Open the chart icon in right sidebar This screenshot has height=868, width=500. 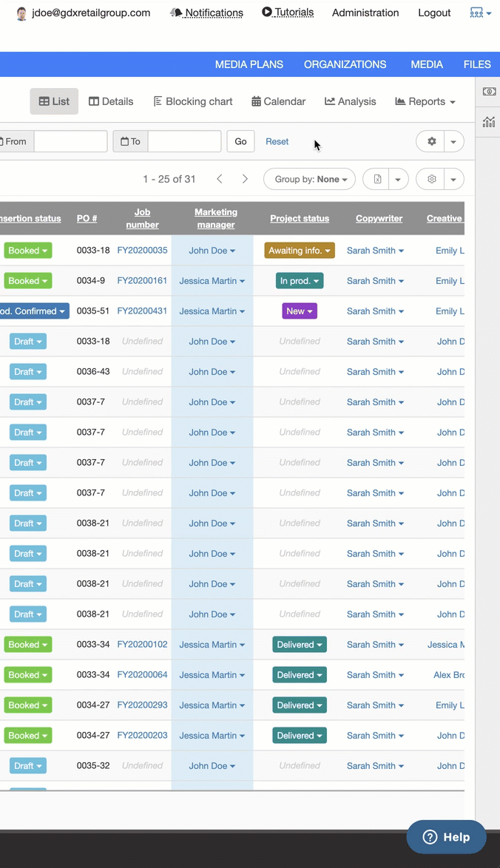[489, 122]
